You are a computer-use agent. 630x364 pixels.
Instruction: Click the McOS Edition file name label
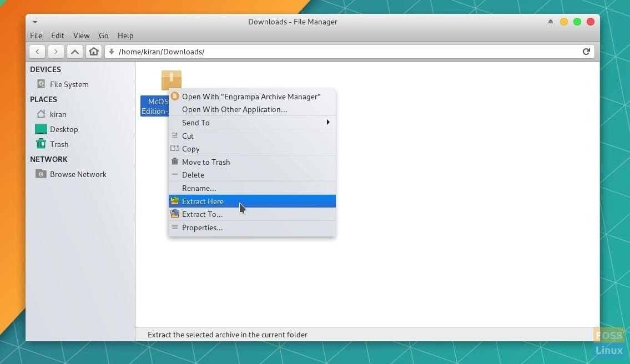click(x=155, y=106)
